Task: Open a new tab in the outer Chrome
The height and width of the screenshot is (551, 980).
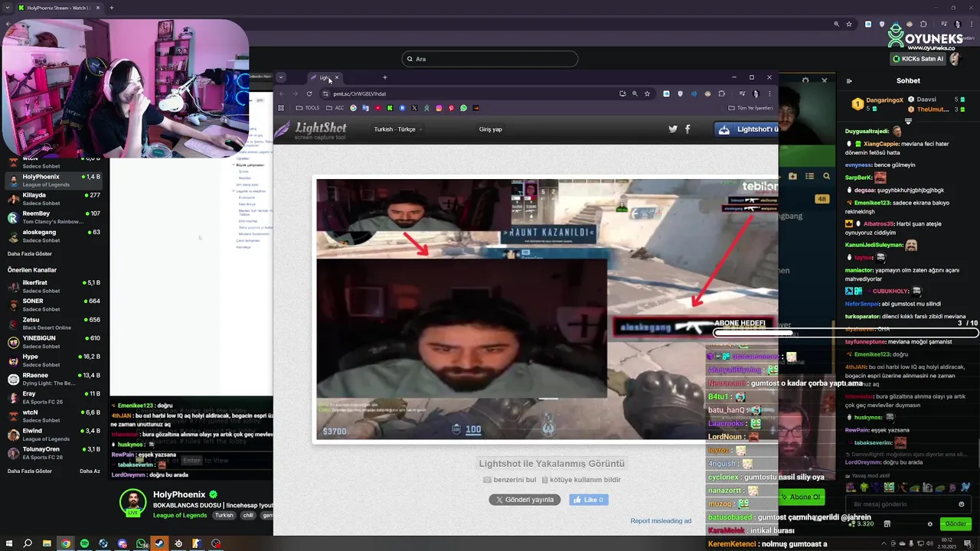Action: coord(112,8)
